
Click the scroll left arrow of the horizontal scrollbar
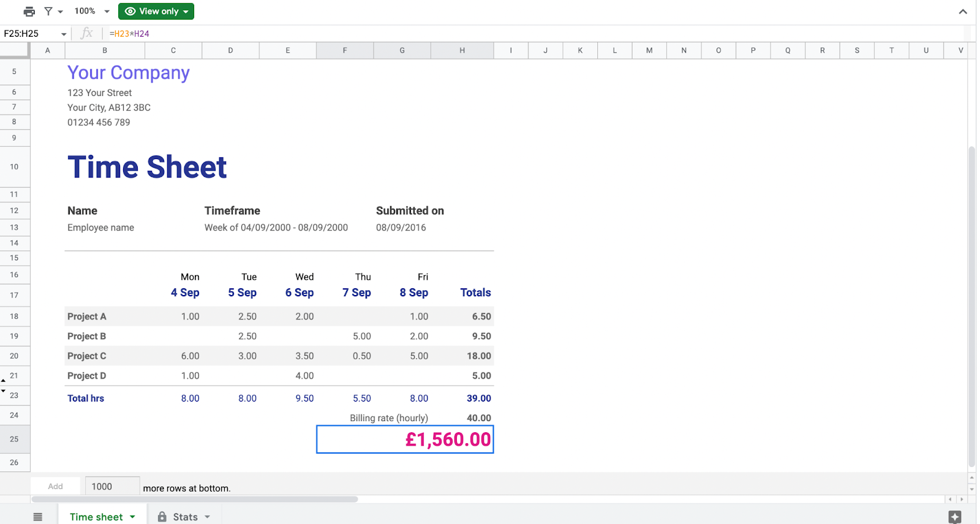(x=950, y=500)
